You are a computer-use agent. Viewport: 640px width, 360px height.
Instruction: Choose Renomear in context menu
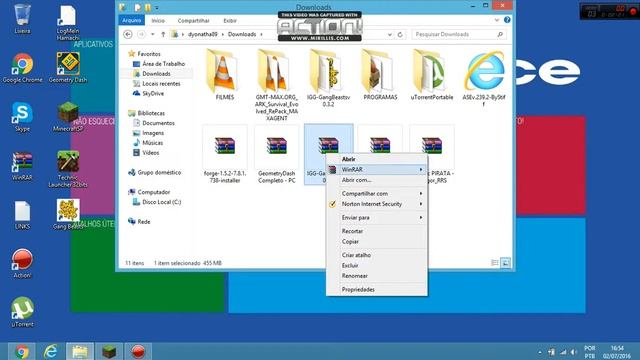click(377, 276)
